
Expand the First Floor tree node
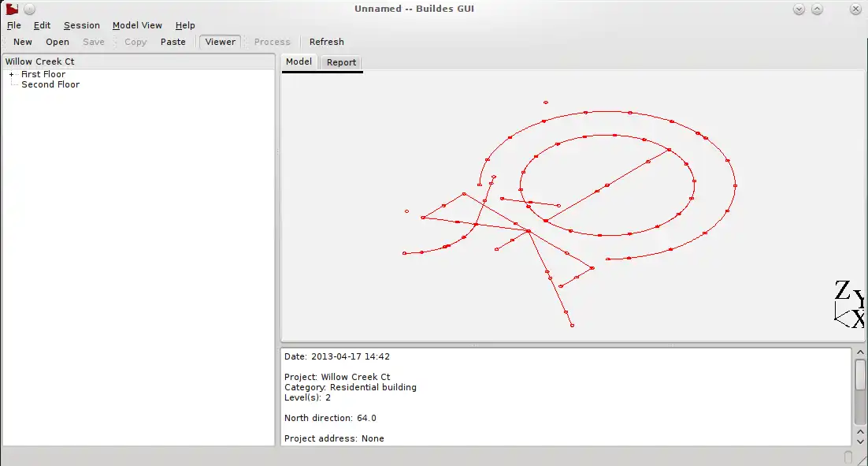(11, 74)
